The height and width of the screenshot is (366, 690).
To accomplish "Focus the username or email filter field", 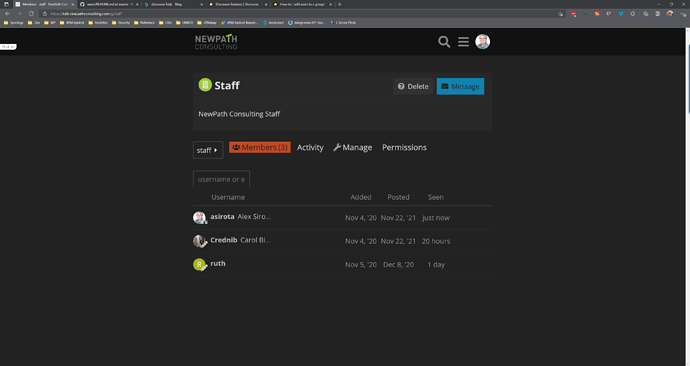I will pos(221,179).
